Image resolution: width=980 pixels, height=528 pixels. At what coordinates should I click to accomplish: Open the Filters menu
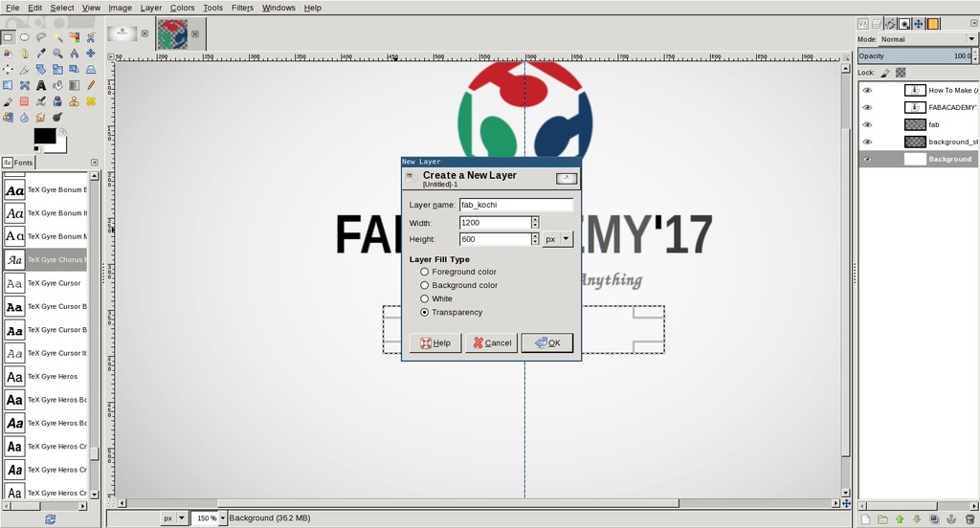tap(242, 8)
